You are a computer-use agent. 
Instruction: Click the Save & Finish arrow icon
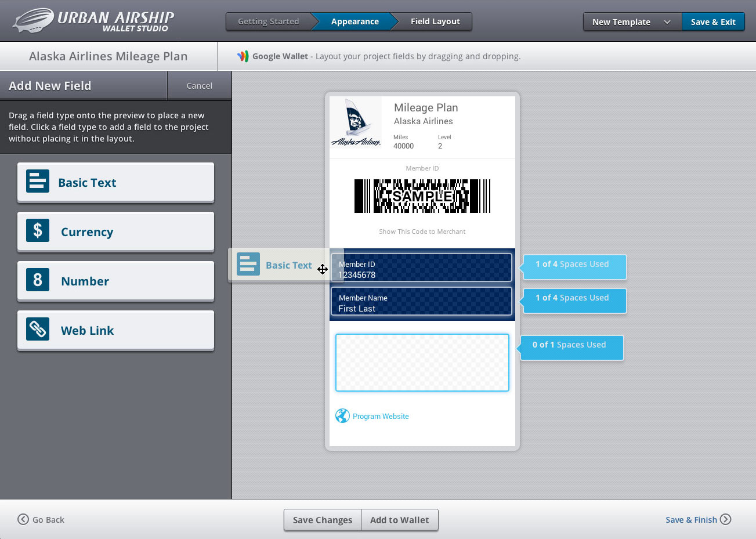(x=725, y=519)
